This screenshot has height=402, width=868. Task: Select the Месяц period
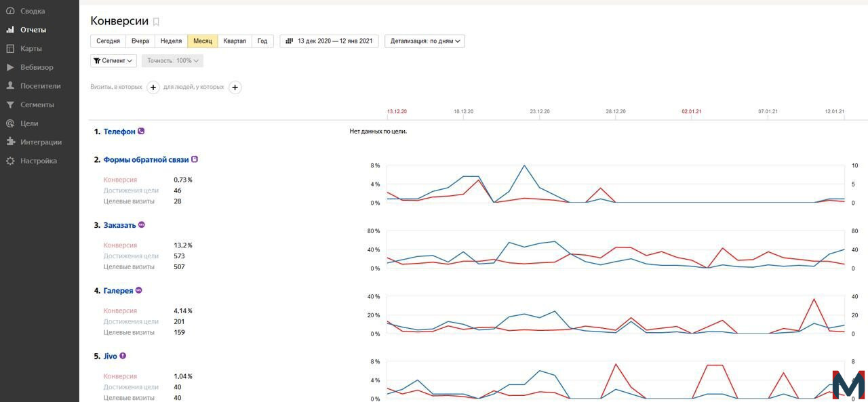point(203,41)
